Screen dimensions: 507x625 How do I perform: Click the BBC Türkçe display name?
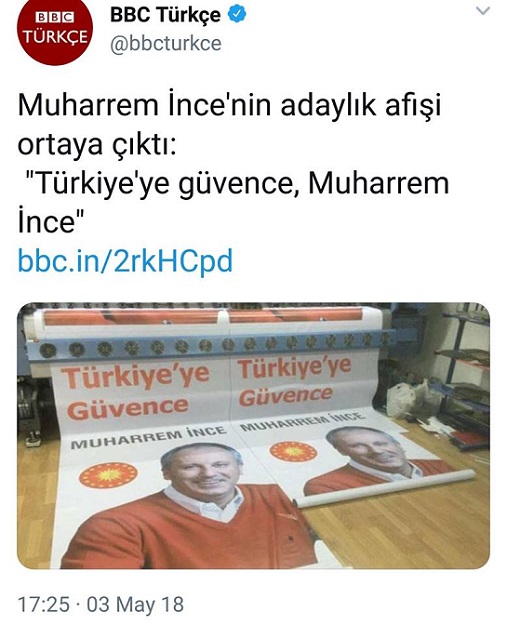tap(165, 15)
